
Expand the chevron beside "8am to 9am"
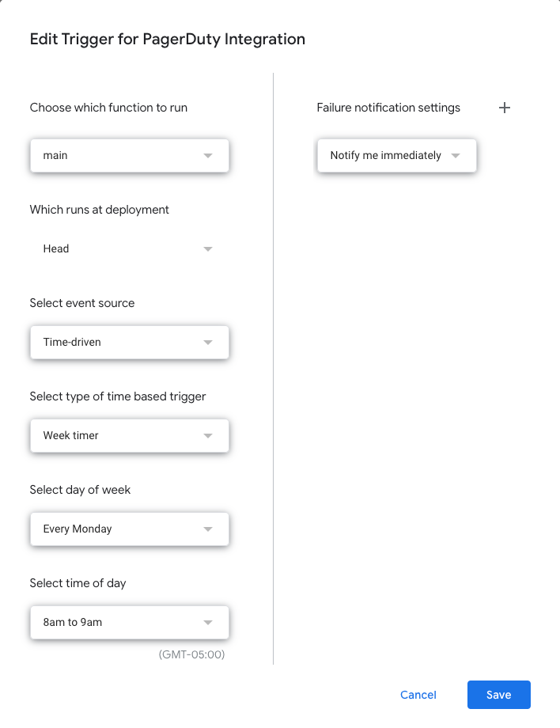point(208,622)
